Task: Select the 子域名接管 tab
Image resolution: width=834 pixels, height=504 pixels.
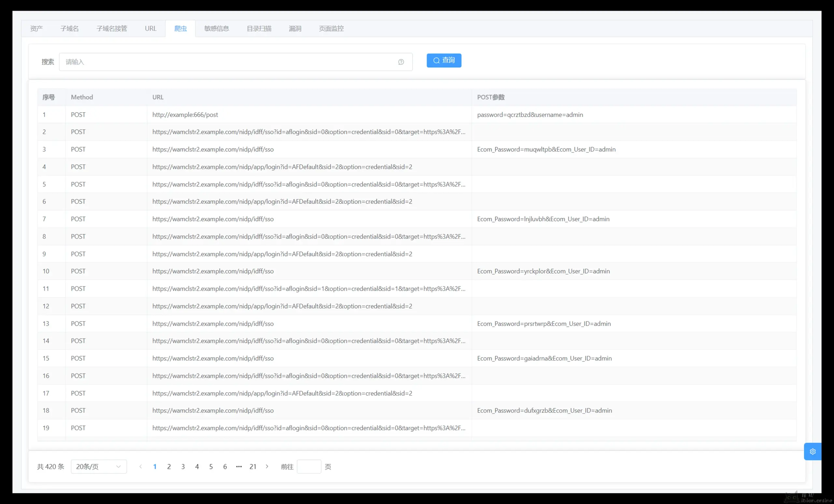Action: [112, 29]
